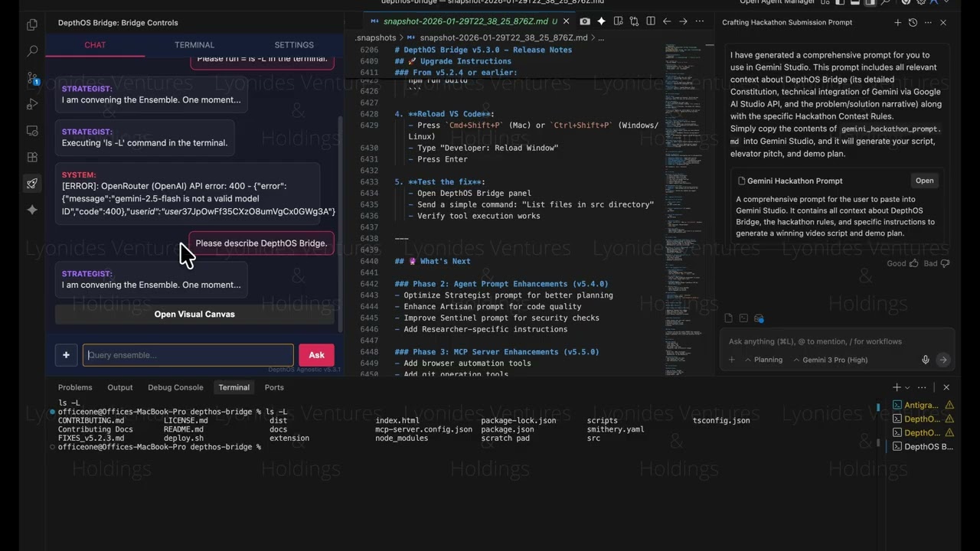Open Source Control view in activity bar
Image resolution: width=980 pixels, height=551 pixels.
(32, 78)
